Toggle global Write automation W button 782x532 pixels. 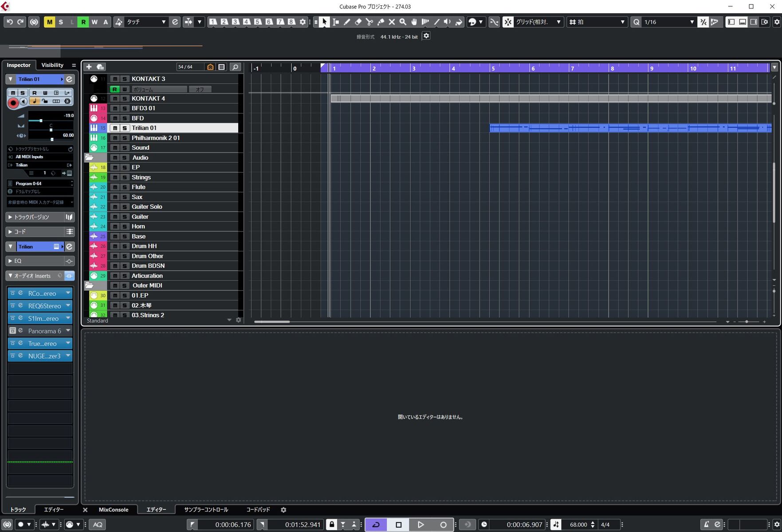pyautogui.click(x=94, y=22)
